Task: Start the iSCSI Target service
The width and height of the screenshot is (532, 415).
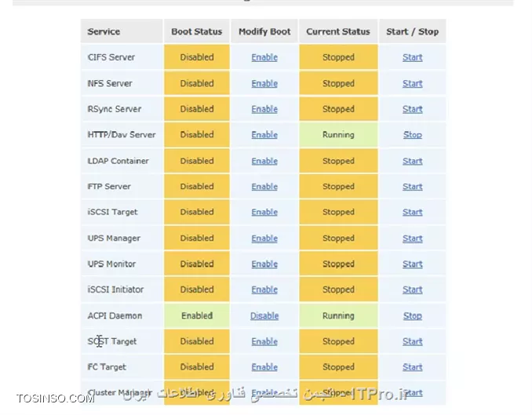Action: 412,212
